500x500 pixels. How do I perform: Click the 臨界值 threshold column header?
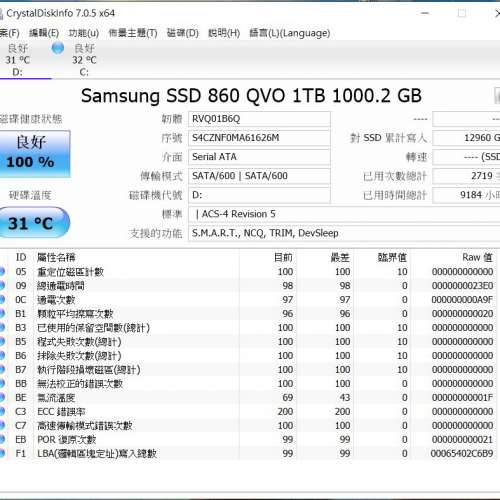click(x=392, y=257)
